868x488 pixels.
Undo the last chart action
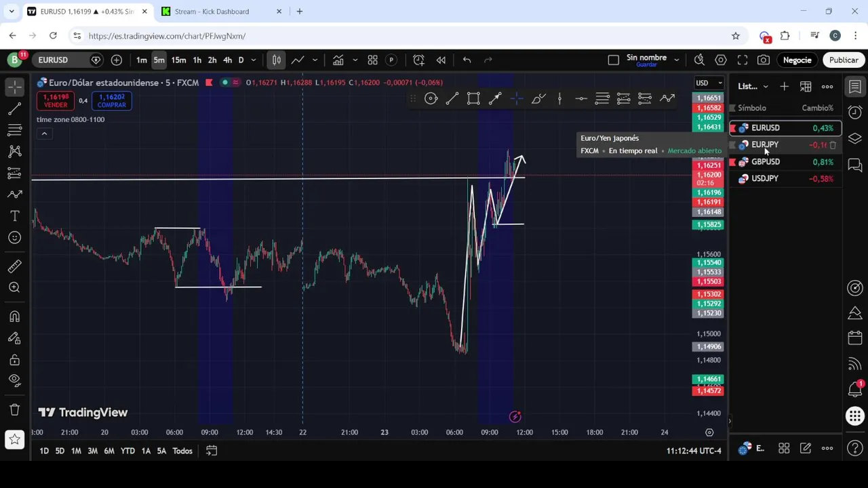(467, 60)
